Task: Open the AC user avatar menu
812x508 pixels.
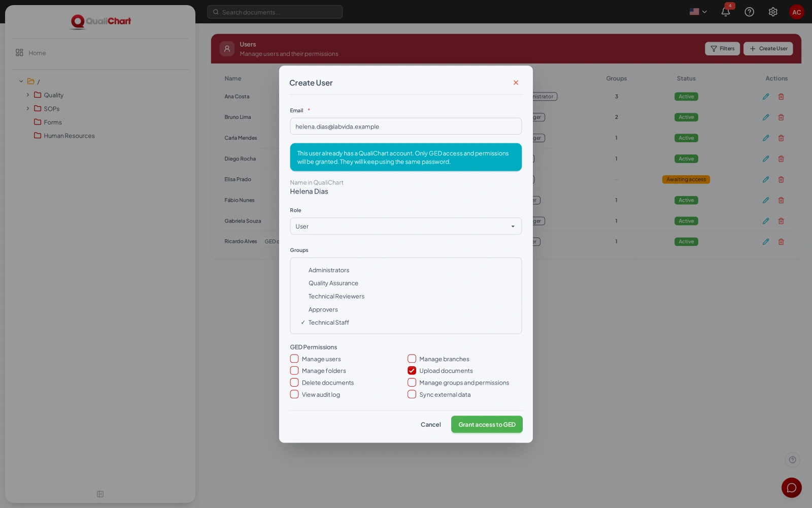Action: click(797, 12)
